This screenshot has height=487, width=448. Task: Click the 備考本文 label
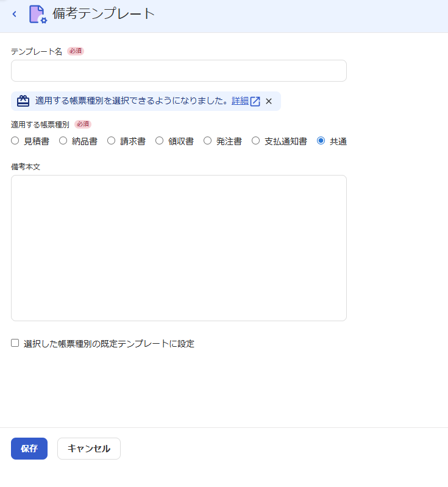coord(26,167)
